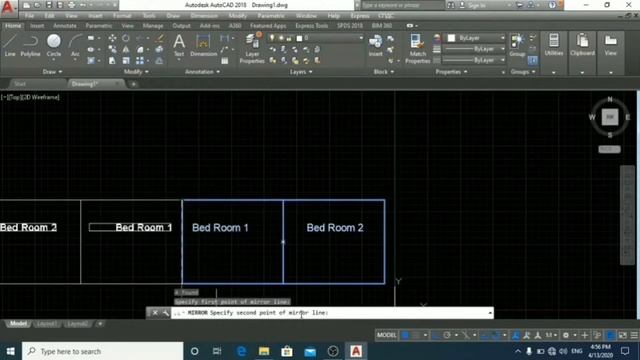The width and height of the screenshot is (640, 360).
Task: Open the Format menu
Action: coord(122,16)
